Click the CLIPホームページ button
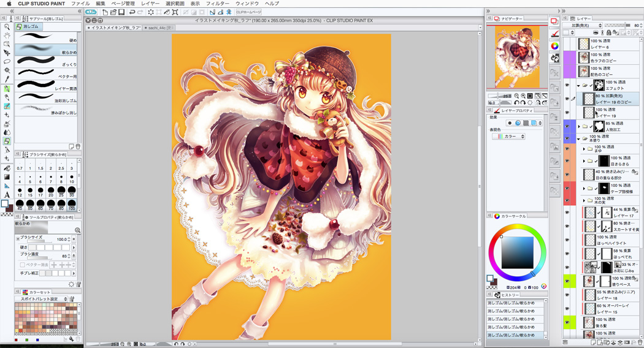 pyautogui.click(x=249, y=12)
